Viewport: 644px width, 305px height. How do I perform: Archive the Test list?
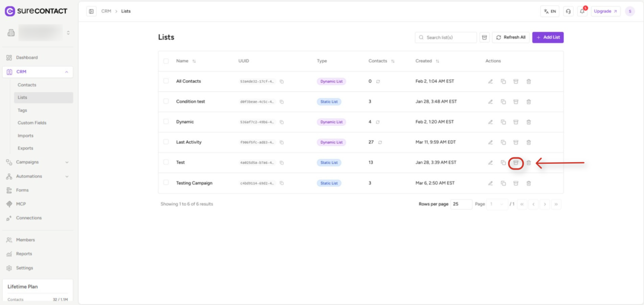(516, 163)
